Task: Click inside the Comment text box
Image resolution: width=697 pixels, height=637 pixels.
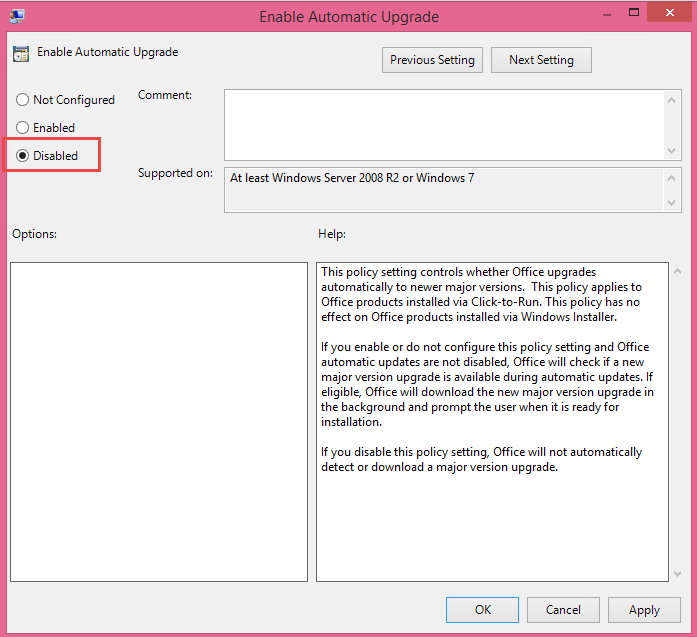Action: [x=442, y=124]
